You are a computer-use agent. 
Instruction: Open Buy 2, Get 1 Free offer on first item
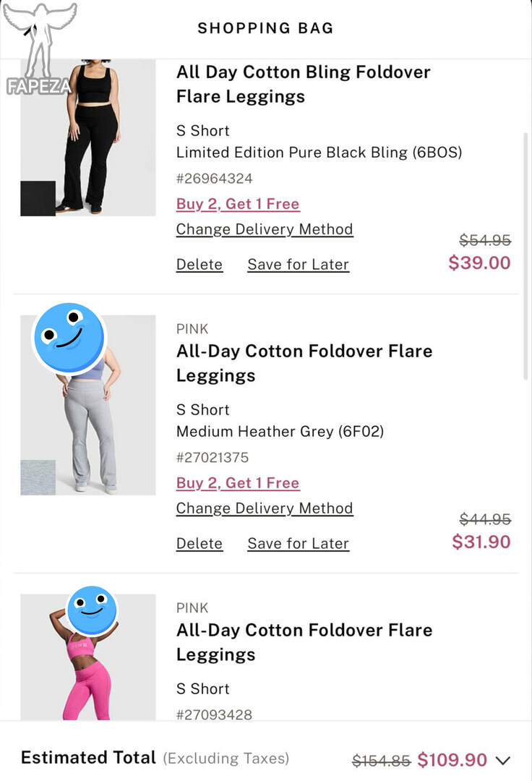tap(238, 204)
